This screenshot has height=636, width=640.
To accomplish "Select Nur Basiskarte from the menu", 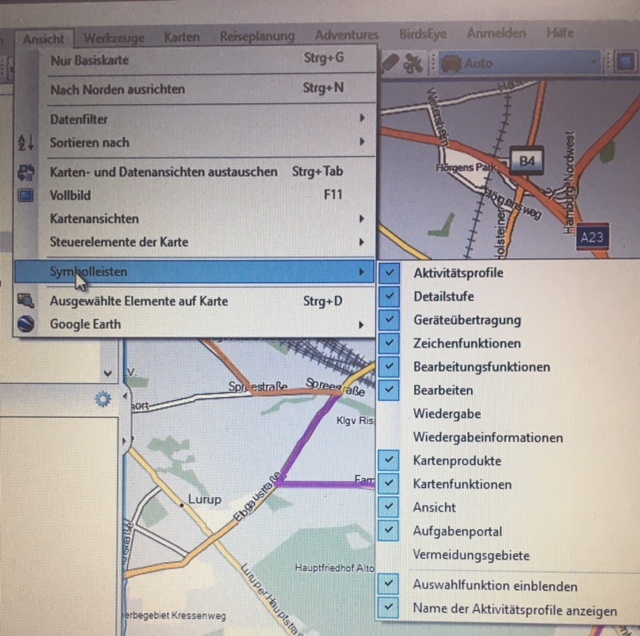I will 200,59.
